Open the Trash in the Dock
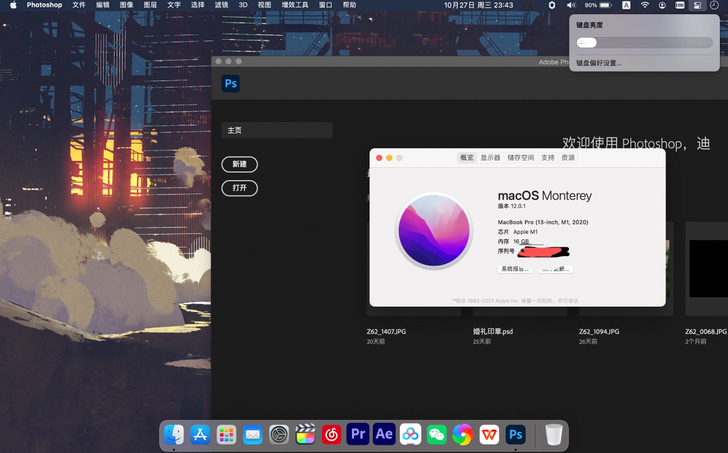728x453 pixels. pos(553,434)
